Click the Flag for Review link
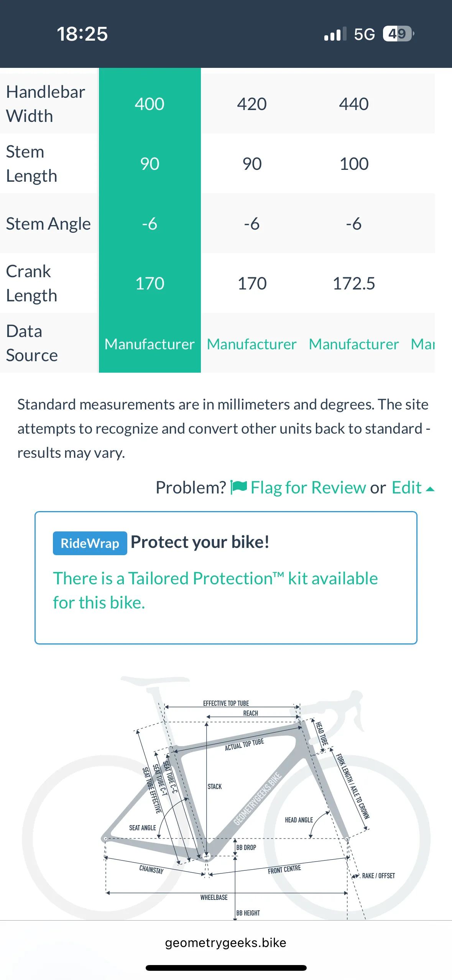This screenshot has height=980, width=452. [308, 488]
